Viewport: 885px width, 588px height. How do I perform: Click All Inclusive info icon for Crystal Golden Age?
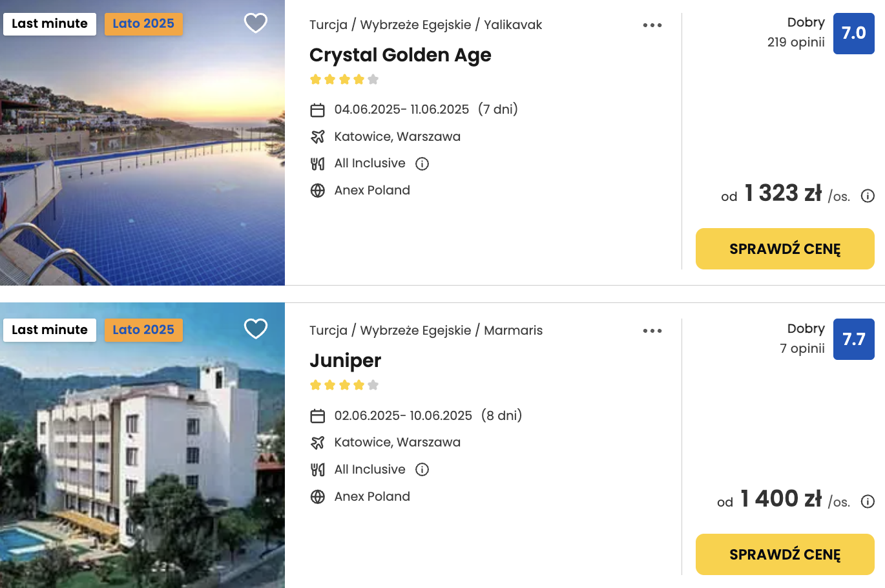point(422,163)
